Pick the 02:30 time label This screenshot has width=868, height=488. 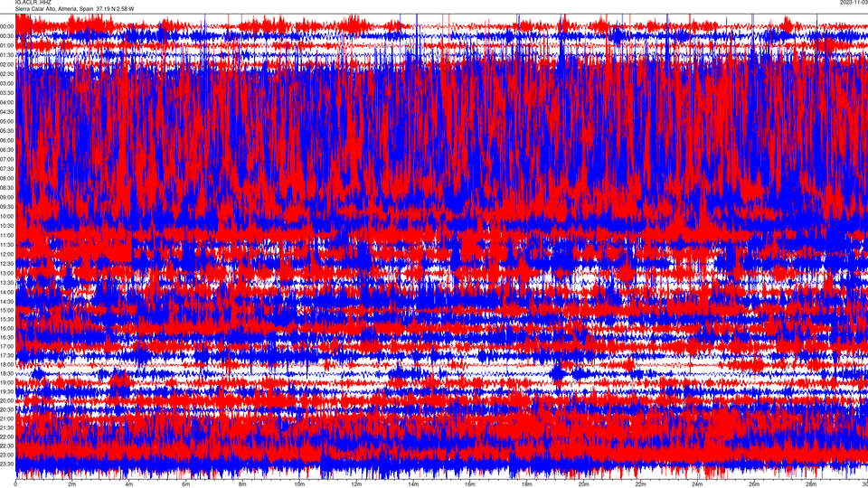(6, 73)
